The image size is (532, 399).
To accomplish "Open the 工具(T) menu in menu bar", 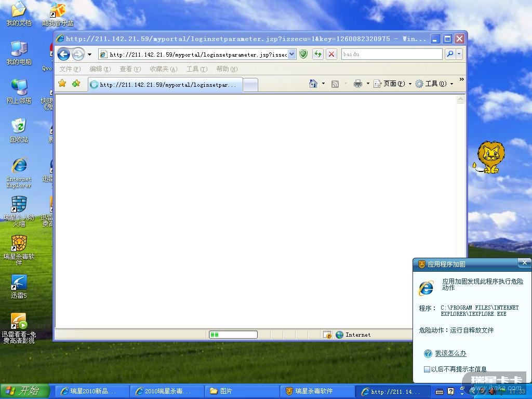I will (x=197, y=69).
